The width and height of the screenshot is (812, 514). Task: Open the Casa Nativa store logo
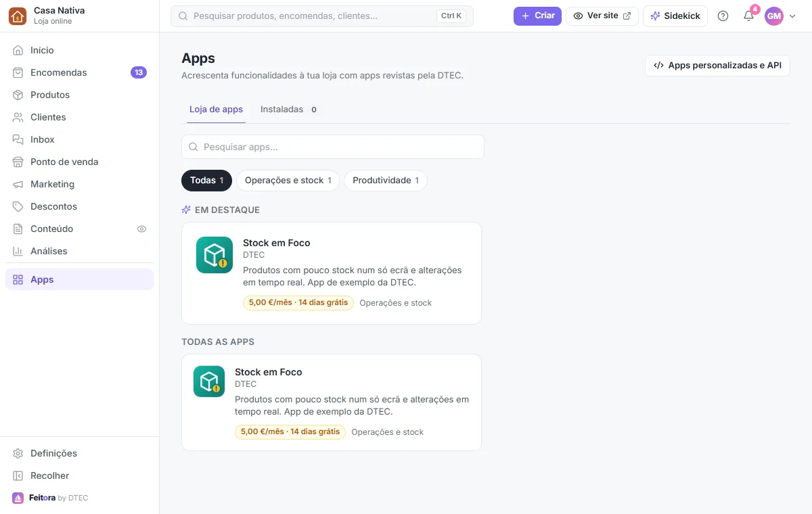[18, 16]
